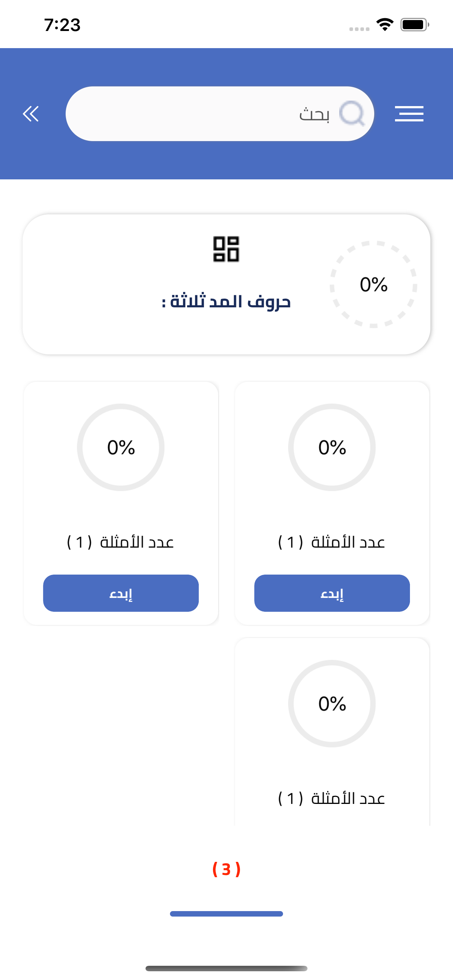Click the magnifier search icon

pyautogui.click(x=351, y=113)
